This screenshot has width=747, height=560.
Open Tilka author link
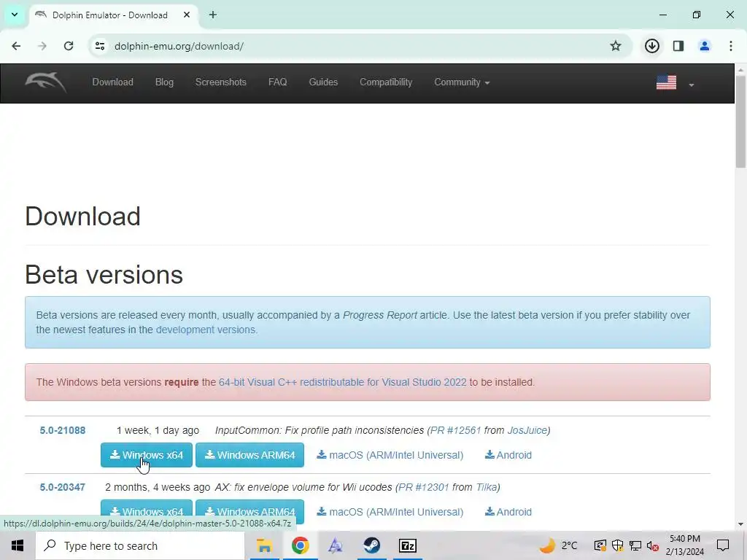pos(487,488)
